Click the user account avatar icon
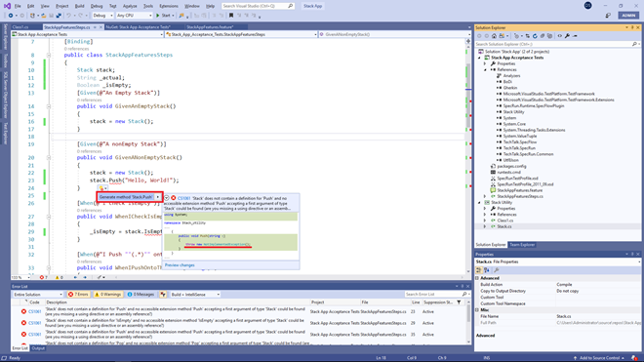 (x=587, y=6)
